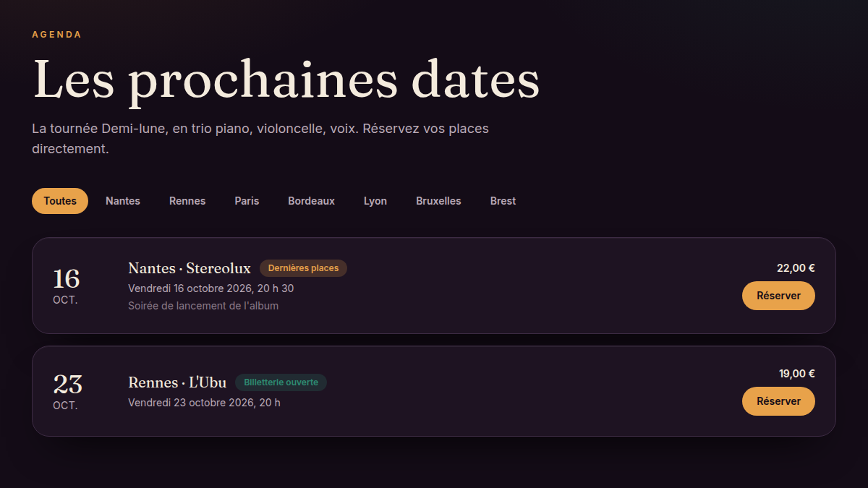This screenshot has width=868, height=488.
Task: Click Vendredi 16 octobre 2026 date line
Action: (x=210, y=288)
